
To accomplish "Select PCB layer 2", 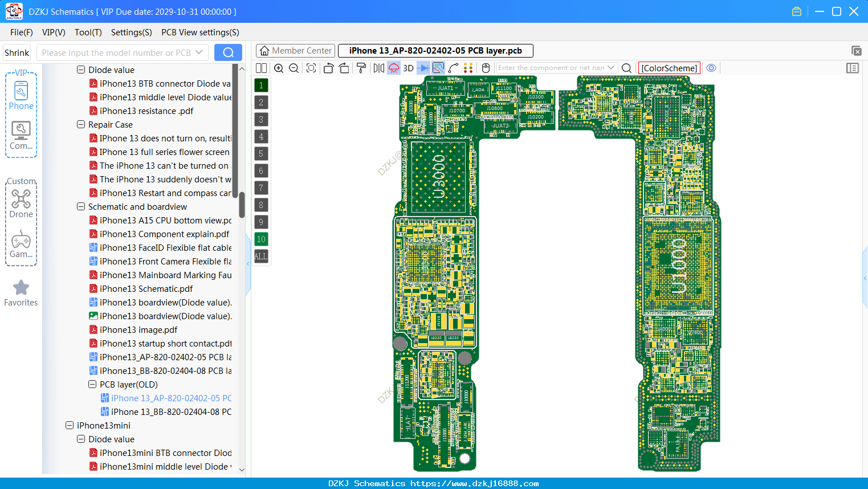I will (x=261, y=102).
